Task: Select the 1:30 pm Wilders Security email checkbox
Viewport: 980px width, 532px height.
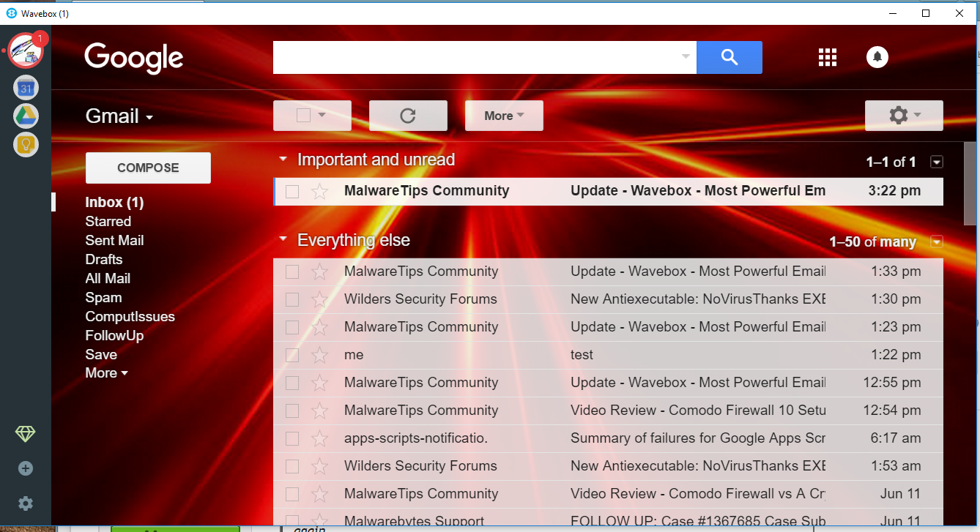Action: click(x=292, y=300)
